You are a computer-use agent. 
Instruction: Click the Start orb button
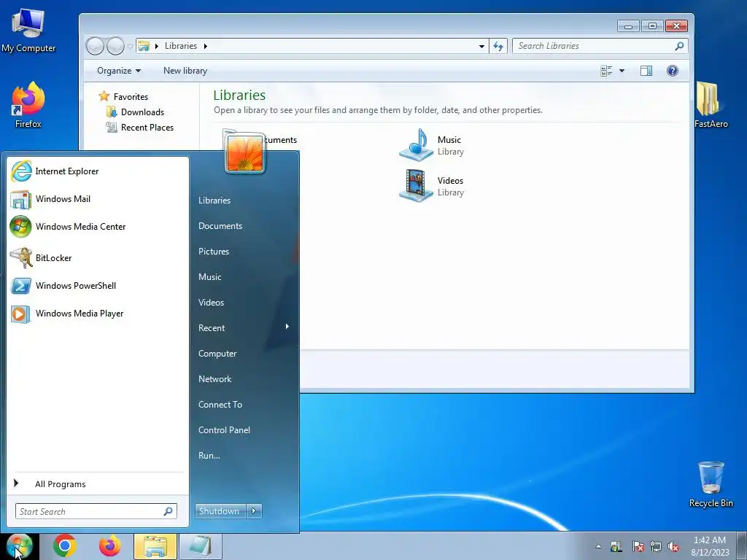pos(20,546)
